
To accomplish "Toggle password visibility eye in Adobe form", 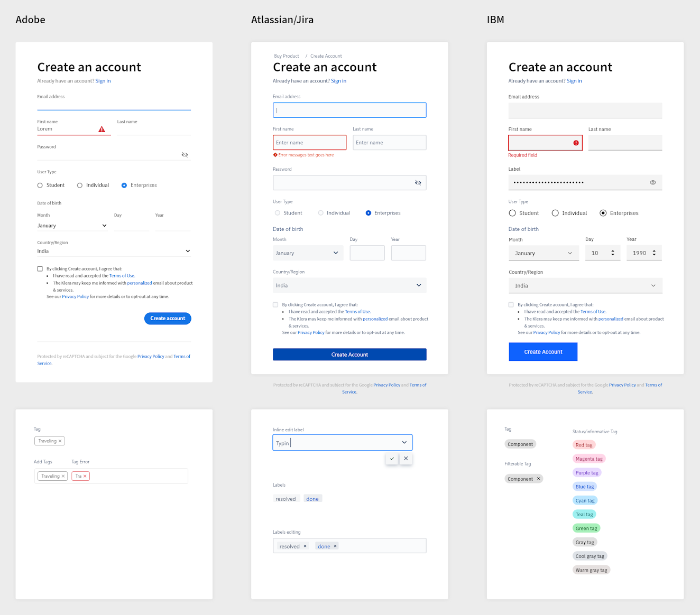I will pos(185,155).
